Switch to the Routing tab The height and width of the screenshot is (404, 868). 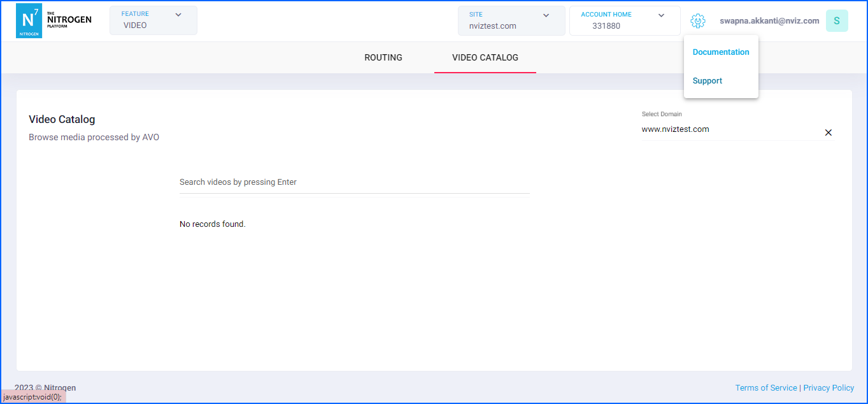click(x=383, y=57)
